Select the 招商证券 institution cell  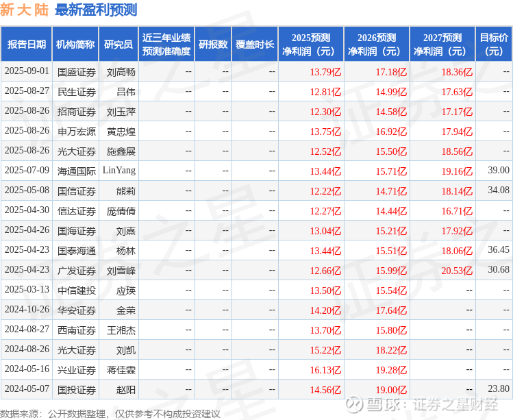click(75, 111)
